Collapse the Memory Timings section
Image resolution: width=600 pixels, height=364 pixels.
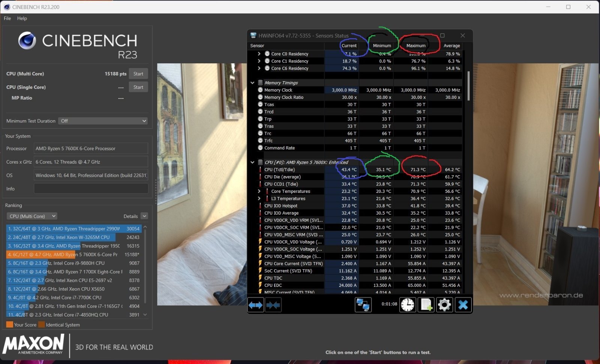252,83
